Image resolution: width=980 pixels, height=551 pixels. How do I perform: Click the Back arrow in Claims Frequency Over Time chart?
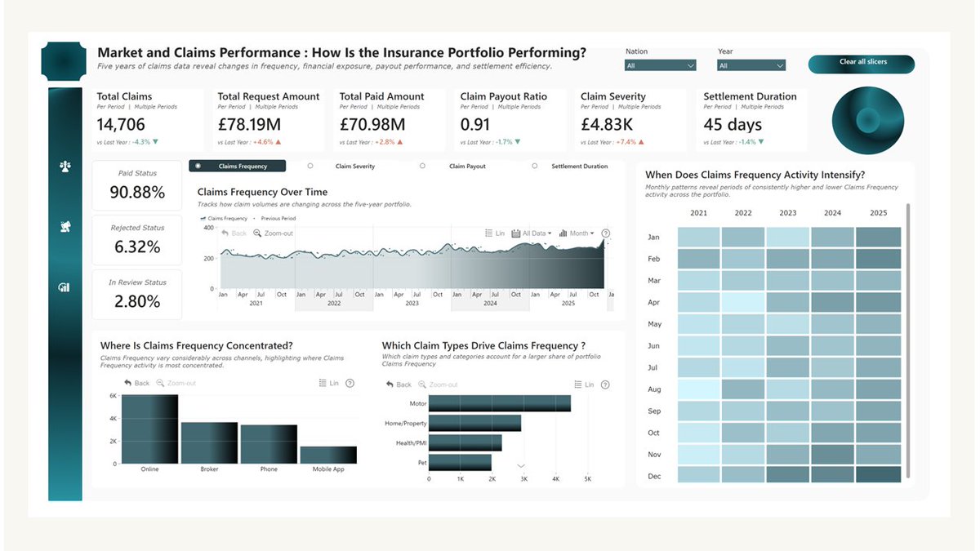coord(234,233)
